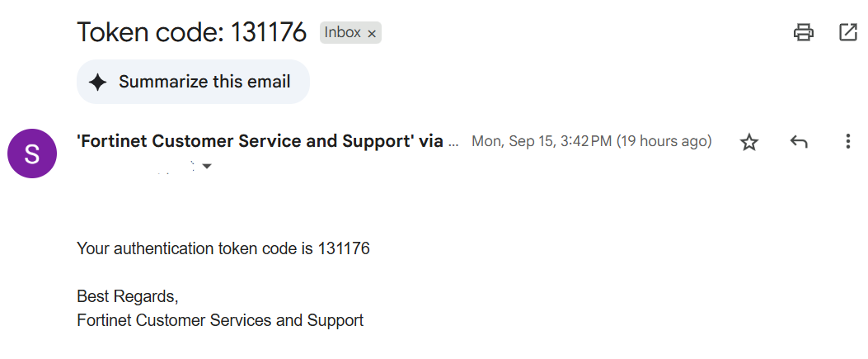Expand recipient details with the small arrow

click(x=207, y=166)
